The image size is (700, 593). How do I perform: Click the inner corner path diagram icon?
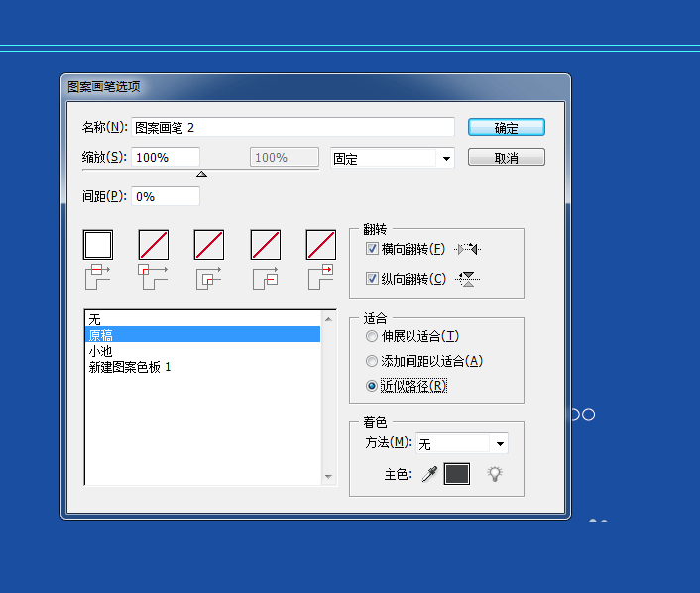pos(208,278)
